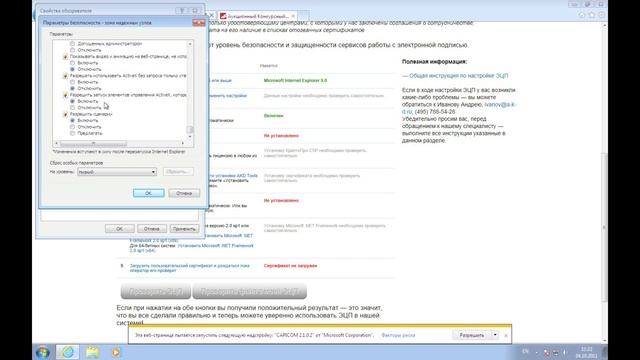The image size is (640, 360).
Task: Open the Action Center flag tray icon
Action: click(547, 352)
